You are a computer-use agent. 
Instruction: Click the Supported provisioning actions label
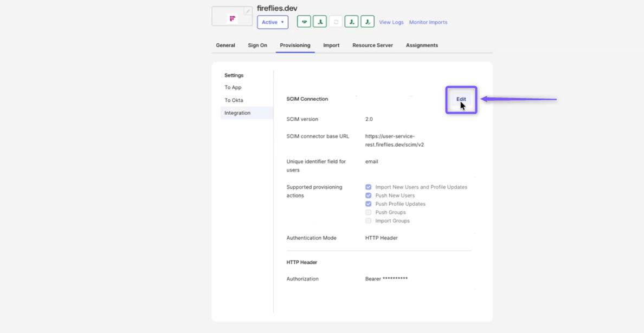(314, 191)
